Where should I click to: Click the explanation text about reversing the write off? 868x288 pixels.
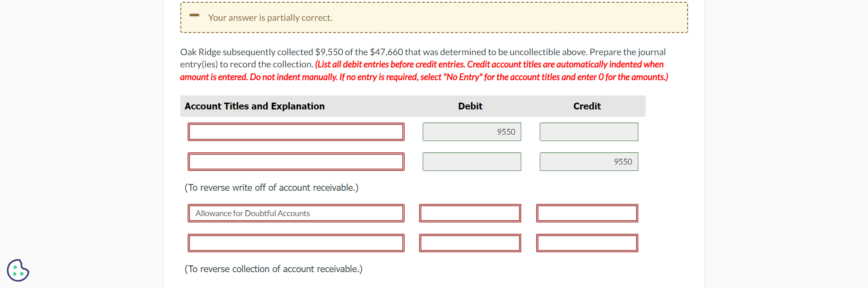pyautogui.click(x=271, y=187)
